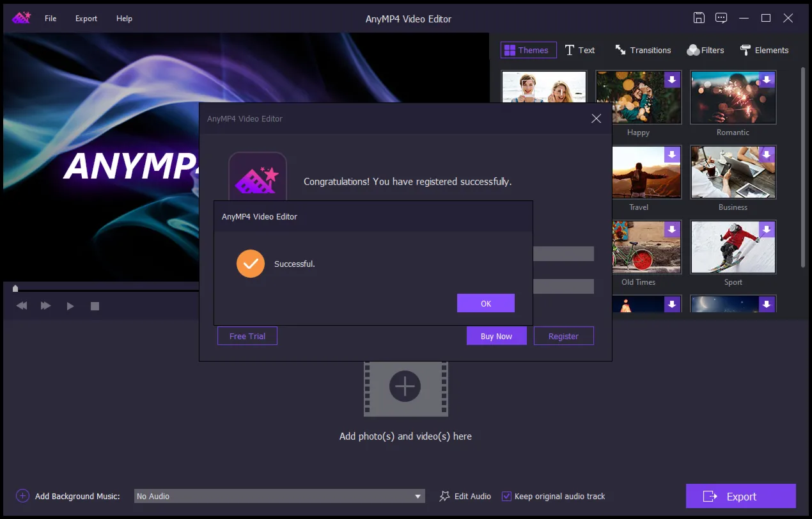Switch to the Text tab
812x519 pixels.
[x=580, y=50]
